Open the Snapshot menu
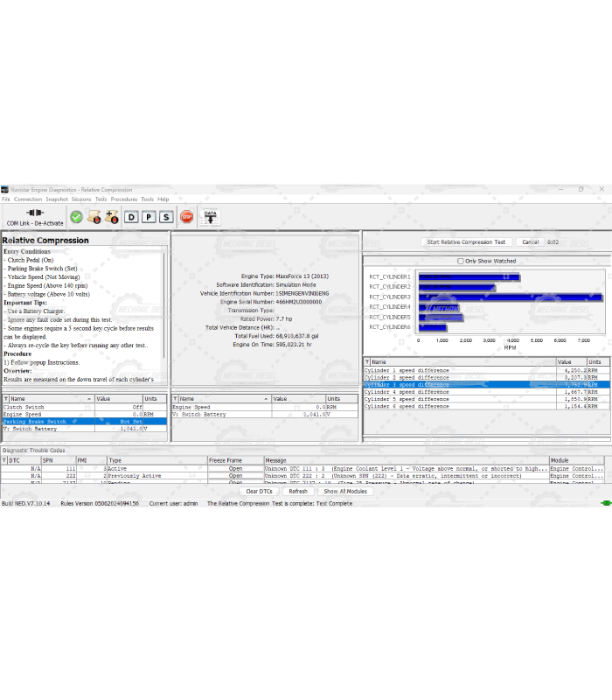The width and height of the screenshot is (612, 700). click(57, 199)
